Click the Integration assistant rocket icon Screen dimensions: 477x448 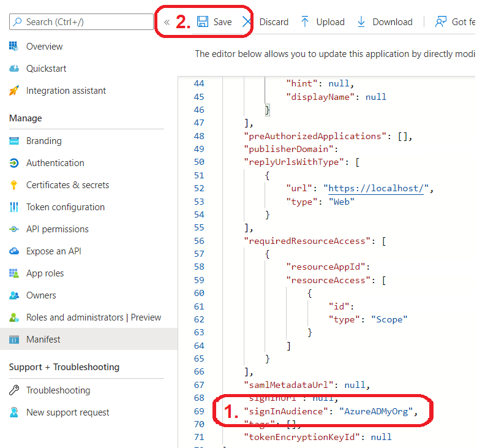[x=14, y=91]
